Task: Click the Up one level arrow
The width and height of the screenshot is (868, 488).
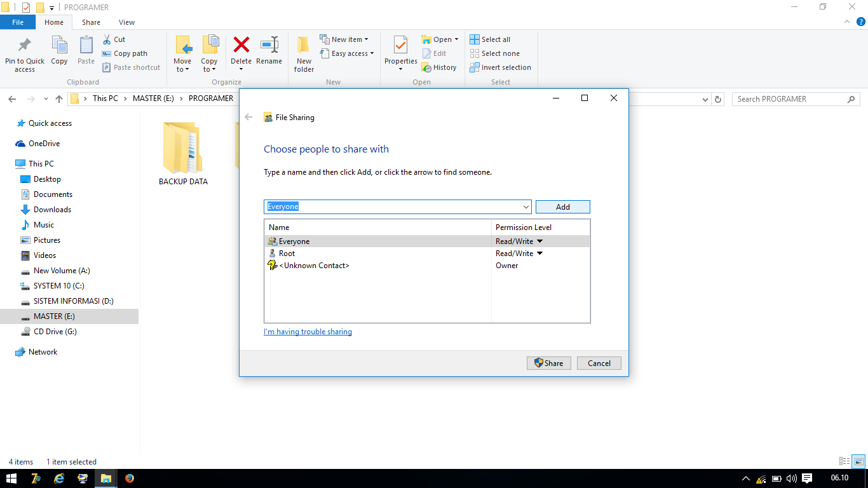Action: tap(59, 99)
